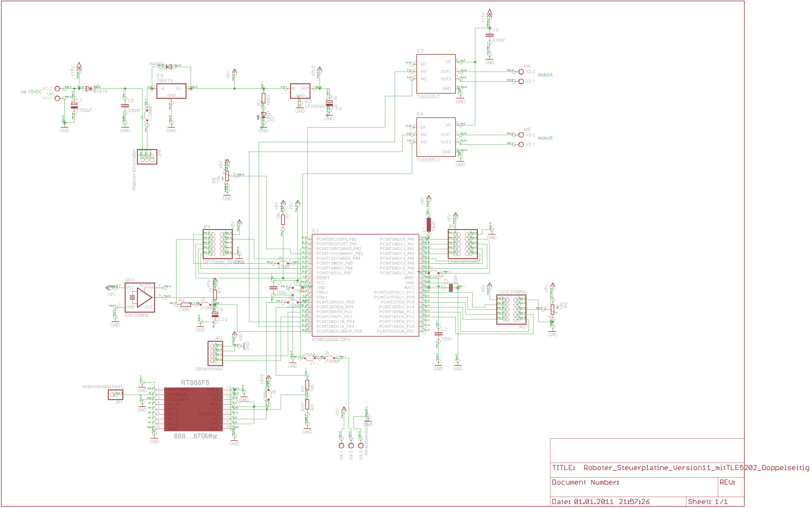Select the QG1 OSC20MHz oscillator symbol
The height and width of the screenshot is (508, 812).
140,297
